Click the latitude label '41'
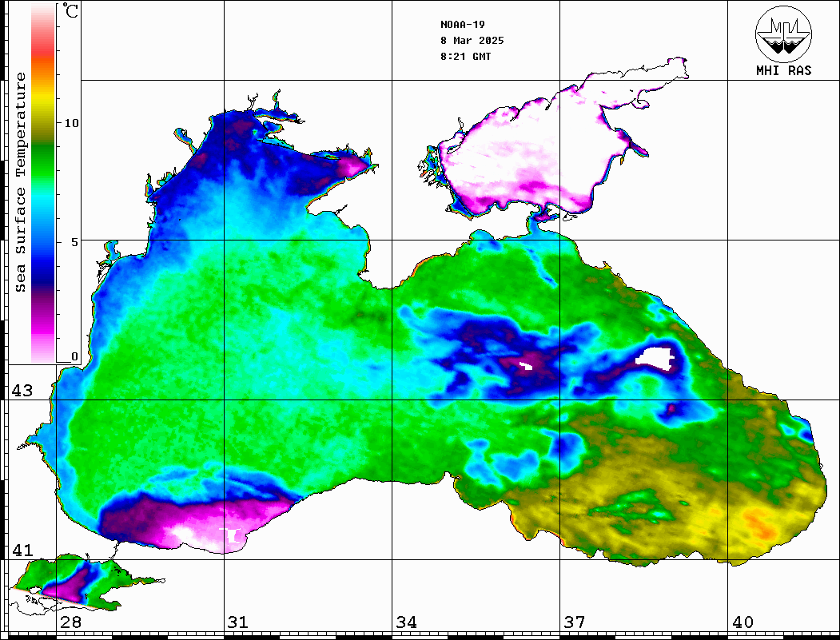The image size is (840, 640). pos(22,551)
